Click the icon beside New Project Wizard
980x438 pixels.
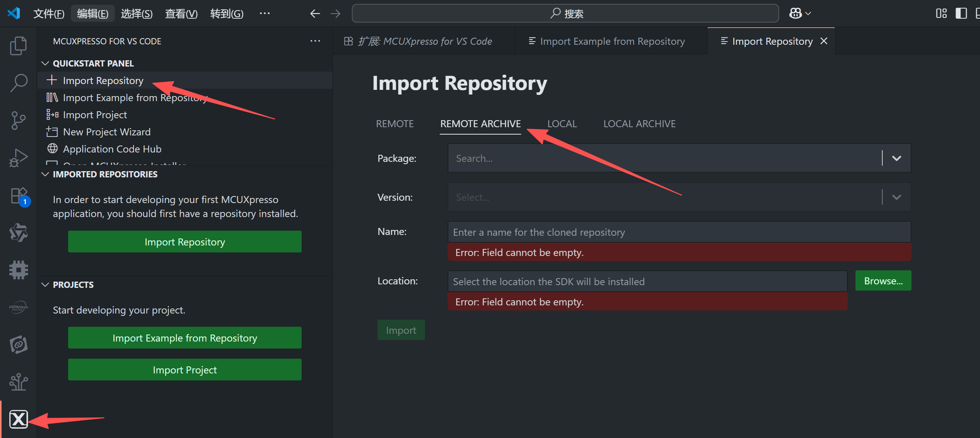pos(52,131)
